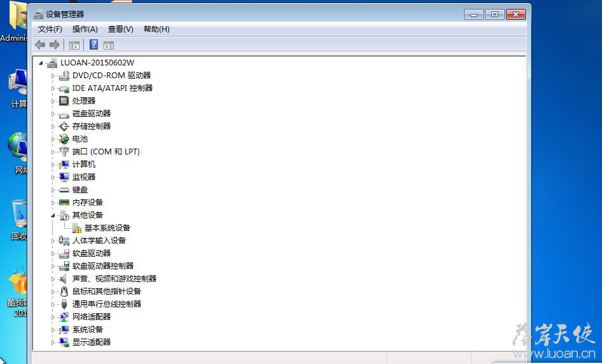Expand the 处理器 node arrow

click(x=53, y=101)
